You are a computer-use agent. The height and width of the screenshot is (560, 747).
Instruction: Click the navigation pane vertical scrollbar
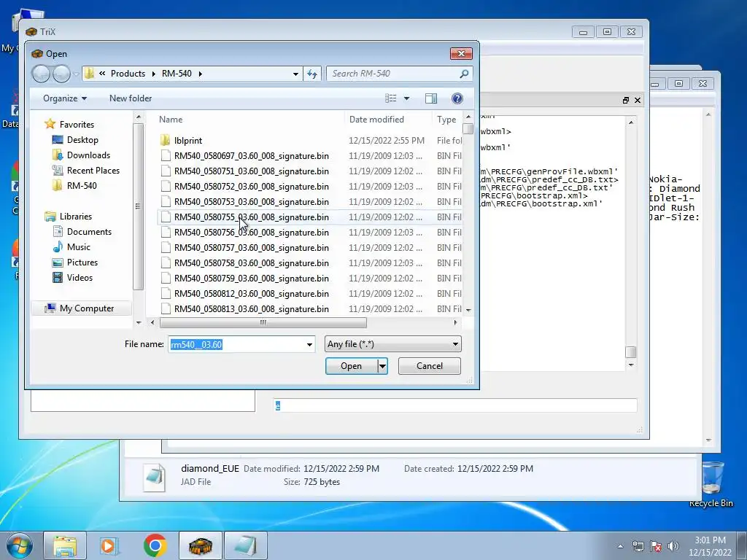pyautogui.click(x=138, y=206)
